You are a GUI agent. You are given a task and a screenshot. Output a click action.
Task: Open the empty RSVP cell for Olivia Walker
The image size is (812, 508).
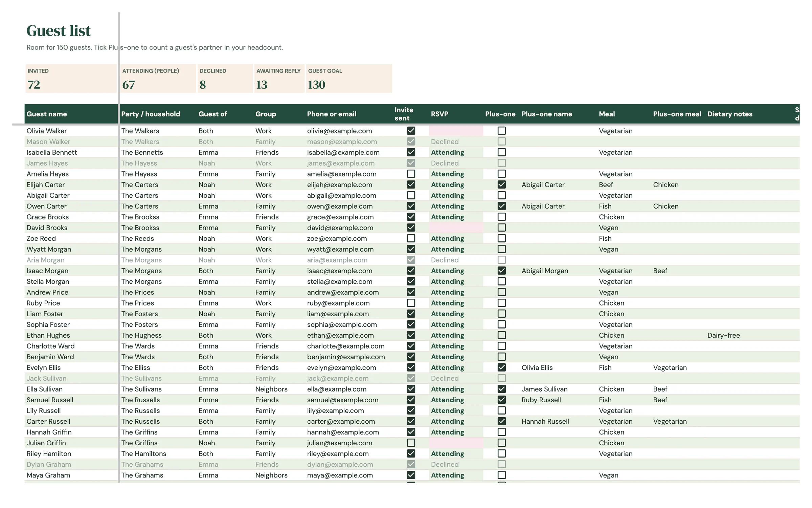pyautogui.click(x=456, y=131)
